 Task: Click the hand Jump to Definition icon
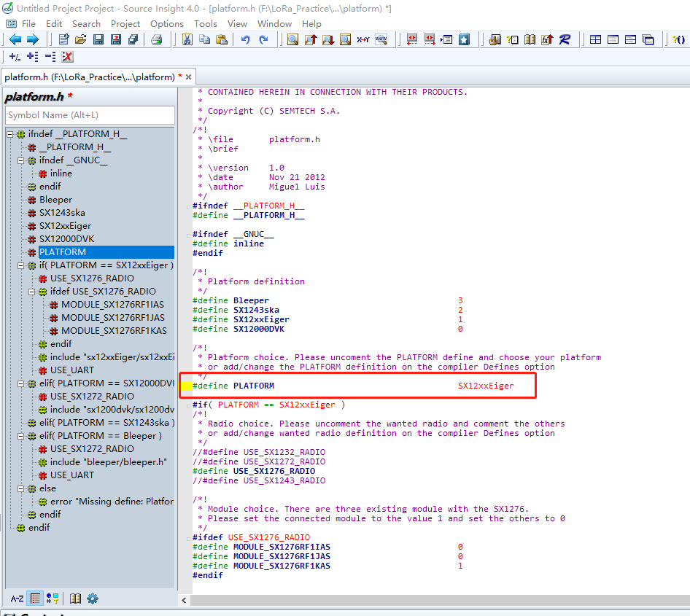click(x=495, y=39)
